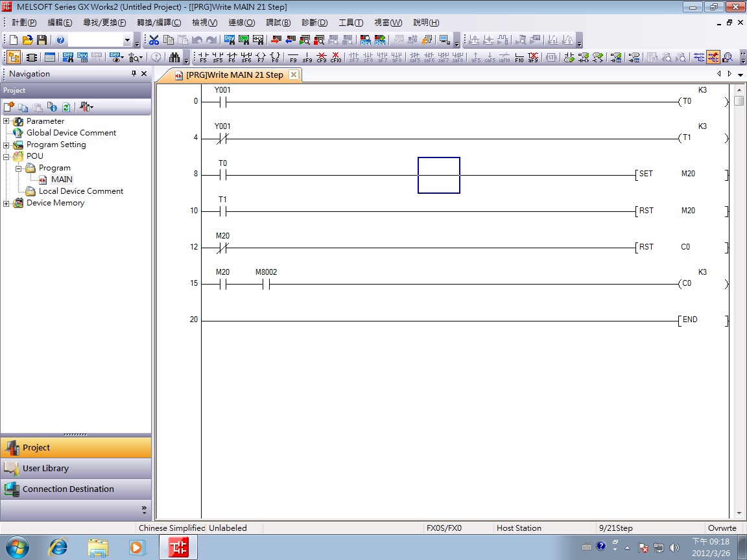Image resolution: width=747 pixels, height=560 pixels.
Task: Open the 工具(T) menu
Action: 351,23
